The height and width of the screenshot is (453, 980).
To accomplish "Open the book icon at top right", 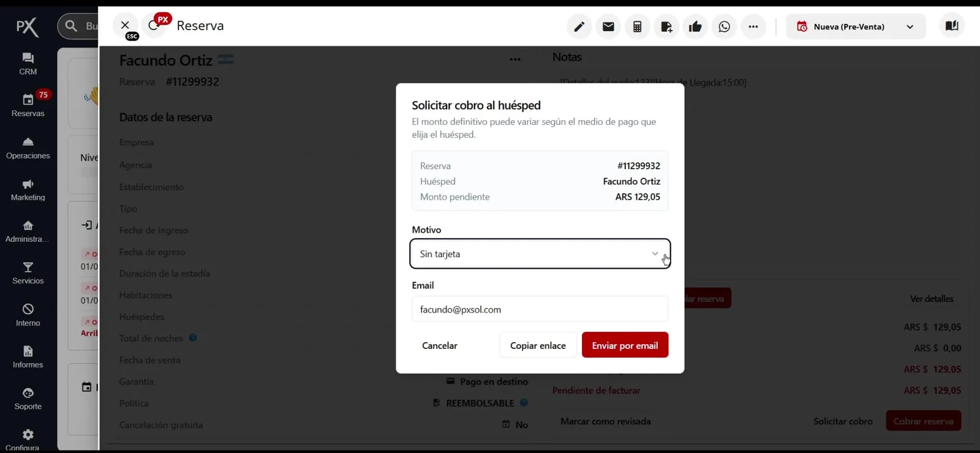I will pyautogui.click(x=952, y=26).
